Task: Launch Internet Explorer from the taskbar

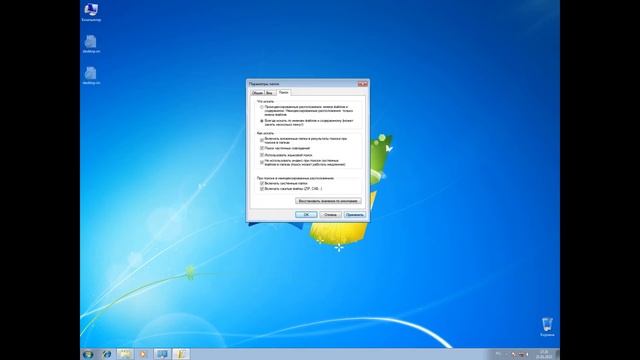Action: click(x=107, y=354)
